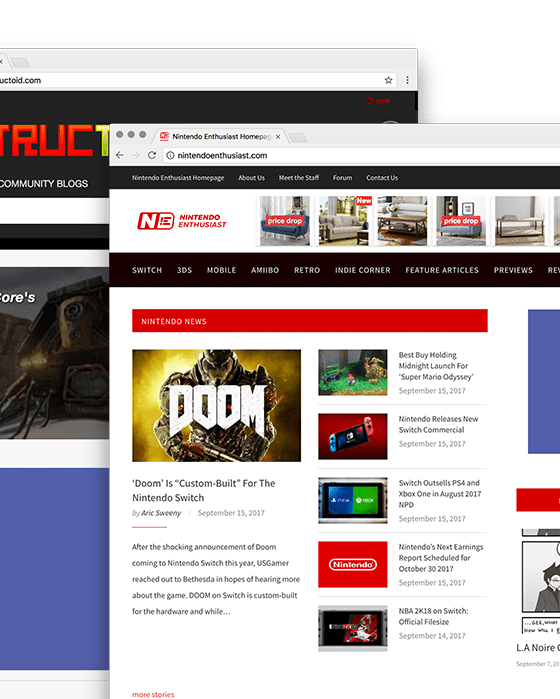Click the coffee table ad thumbnail
The image size is (560, 699).
pos(402,221)
